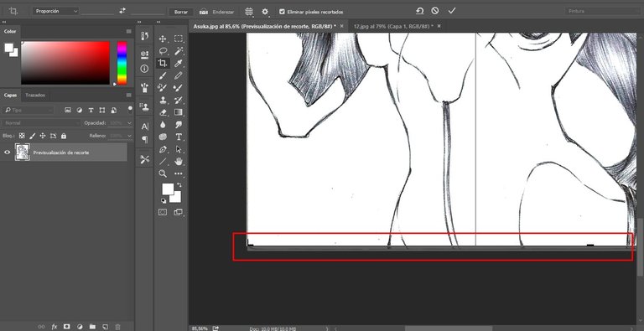The width and height of the screenshot is (644, 331).
Task: Select the Mixer Brush tool
Action: pos(179,87)
